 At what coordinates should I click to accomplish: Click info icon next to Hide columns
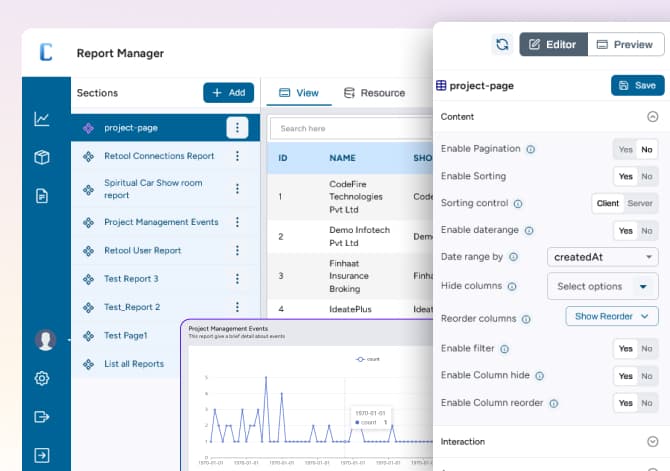(512, 286)
